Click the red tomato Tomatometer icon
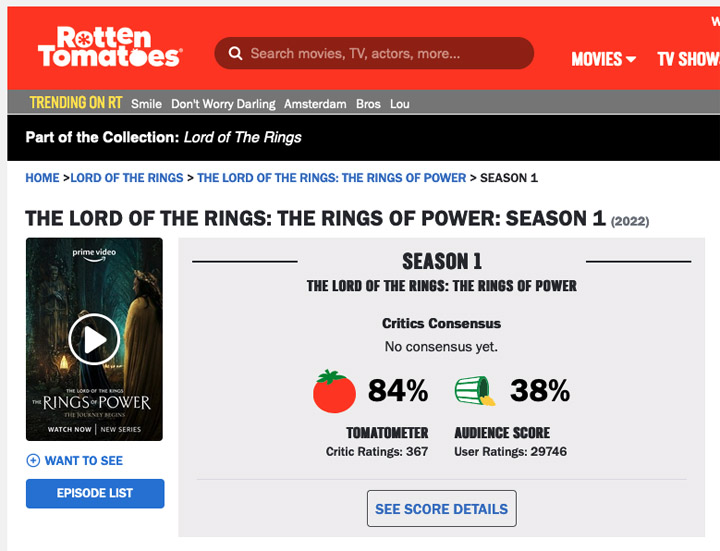 point(334,391)
